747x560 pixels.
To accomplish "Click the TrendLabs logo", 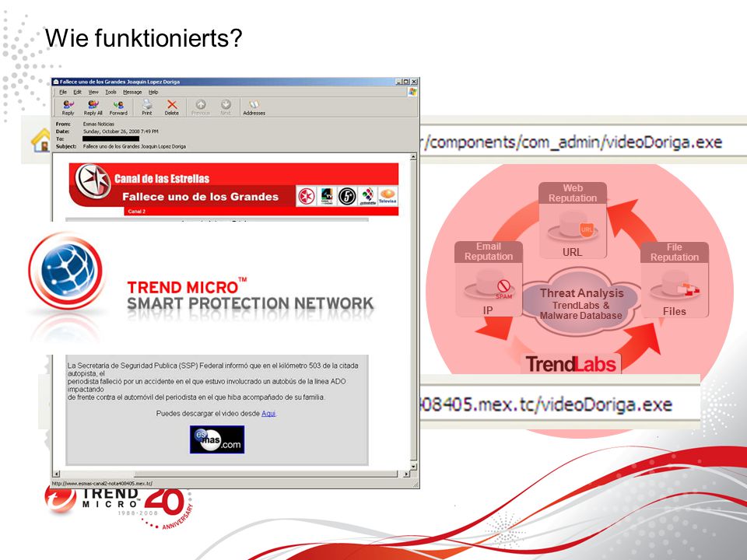I will tap(570, 364).
